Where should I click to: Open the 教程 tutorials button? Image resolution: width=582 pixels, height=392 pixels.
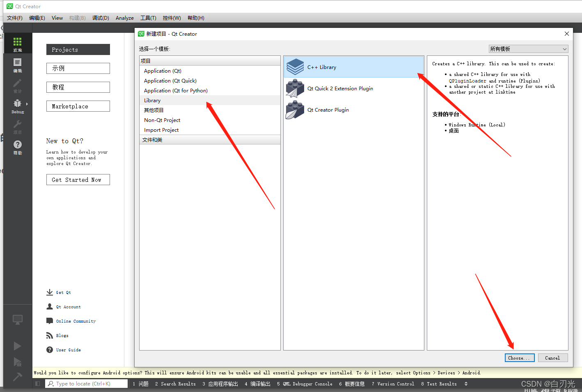coord(78,87)
